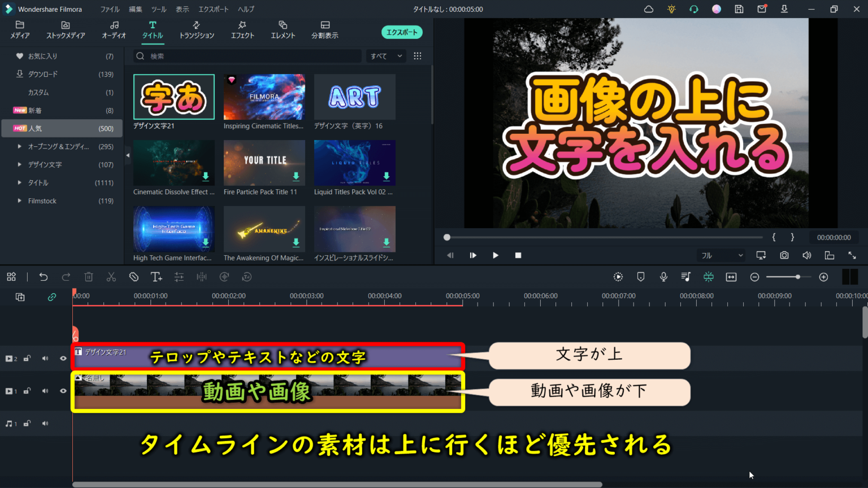Screen dimensions: 868x488
Task: Select the Split (scissors) tool
Action: 111,277
